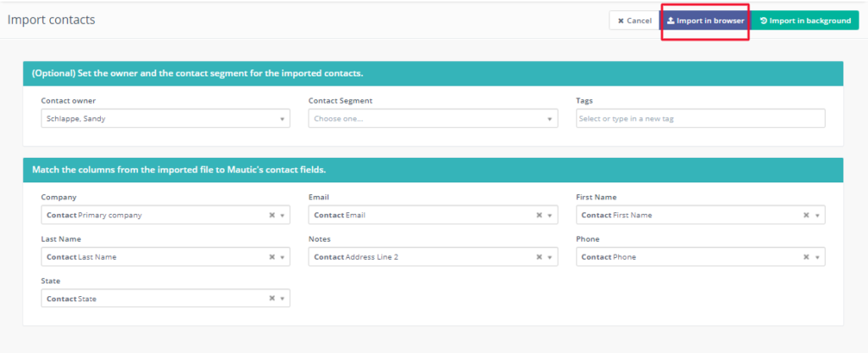This screenshot has height=353, width=868.
Task: Expand the State mapping dropdown arrow
Action: point(281,299)
